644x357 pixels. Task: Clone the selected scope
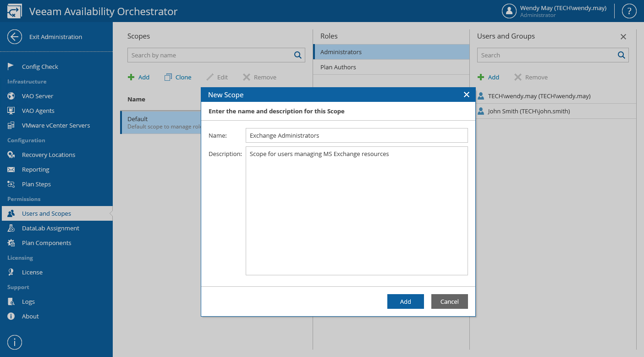tap(178, 77)
